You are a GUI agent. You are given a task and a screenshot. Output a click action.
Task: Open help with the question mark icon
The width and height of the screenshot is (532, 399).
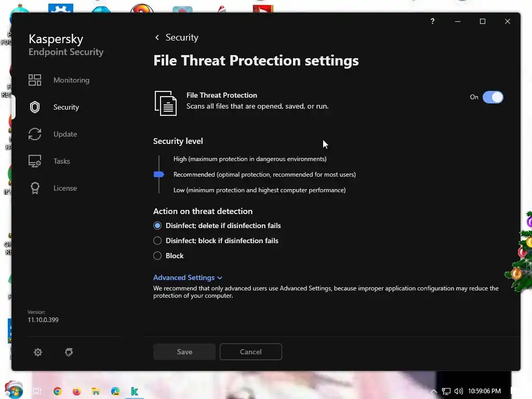pyautogui.click(x=432, y=21)
